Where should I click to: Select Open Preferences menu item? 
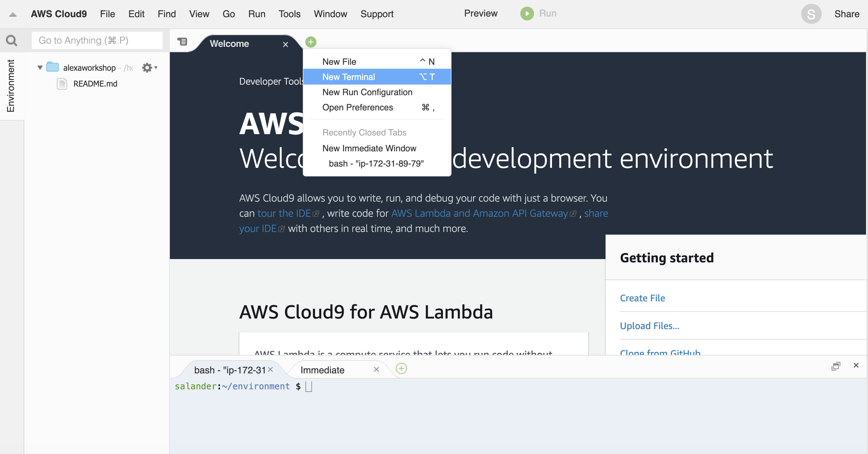(x=377, y=107)
